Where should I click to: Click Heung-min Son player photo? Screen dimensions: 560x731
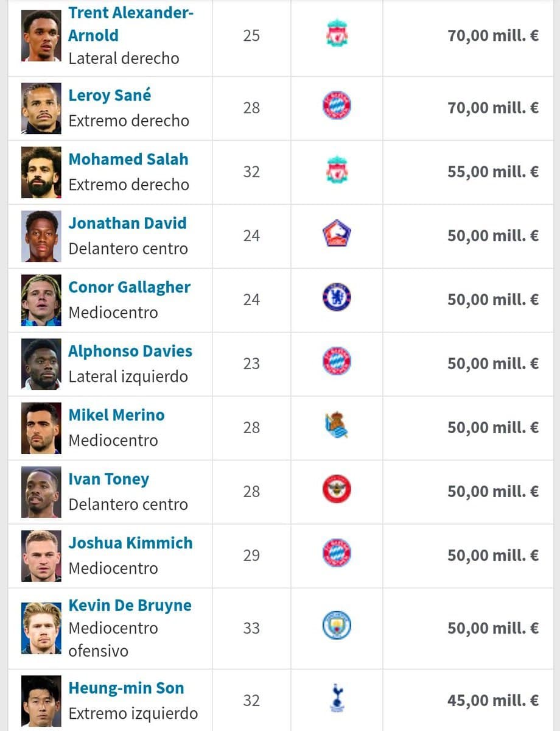coord(41,701)
